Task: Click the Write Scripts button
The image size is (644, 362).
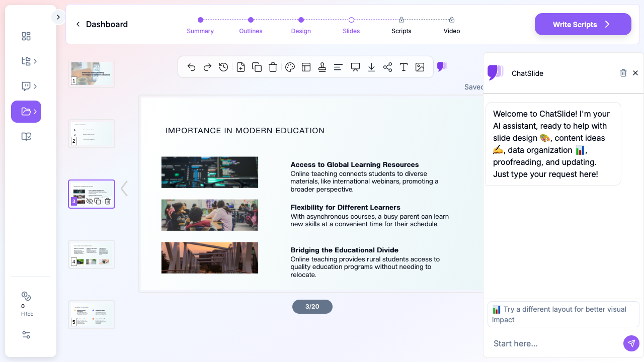Action: 583,24
